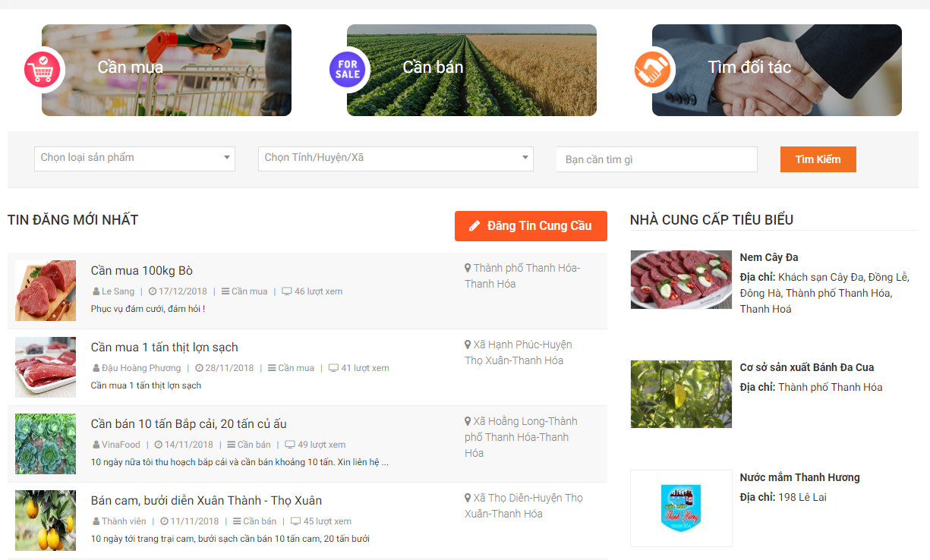Click the orange handshake partner icon
930x560 pixels.
tap(653, 70)
